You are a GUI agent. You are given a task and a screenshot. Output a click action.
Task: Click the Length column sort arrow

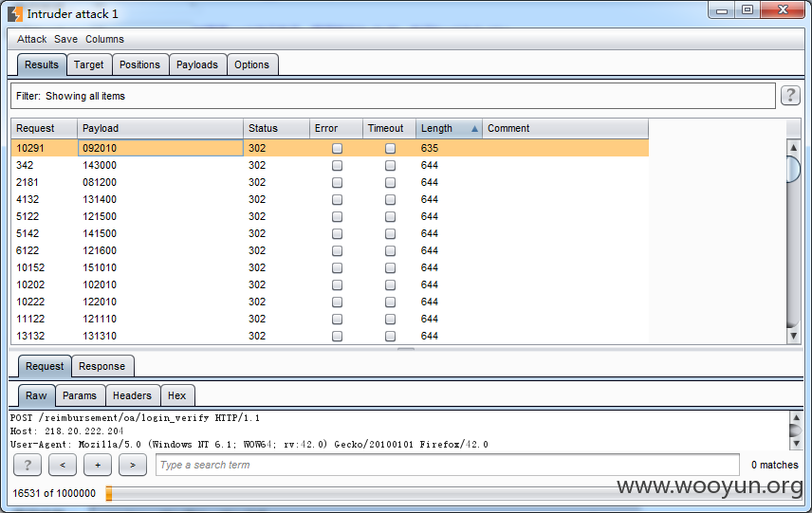pyautogui.click(x=474, y=129)
